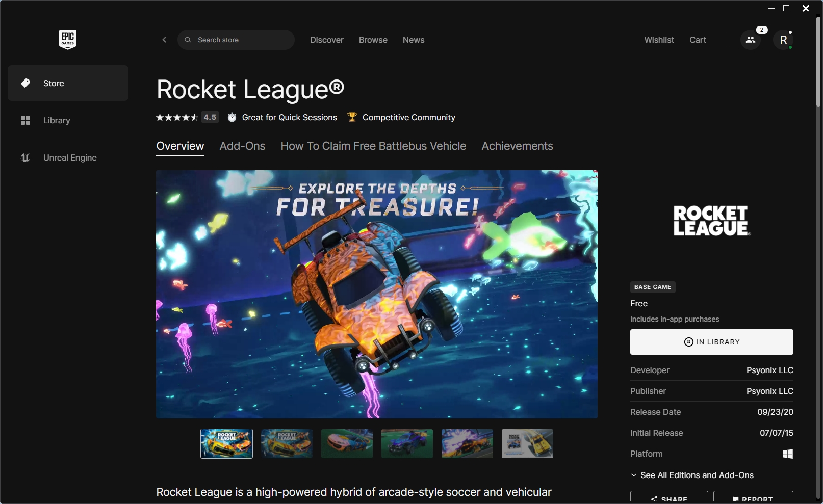Click the Rocket League logo image
The image size is (823, 504).
tap(712, 221)
